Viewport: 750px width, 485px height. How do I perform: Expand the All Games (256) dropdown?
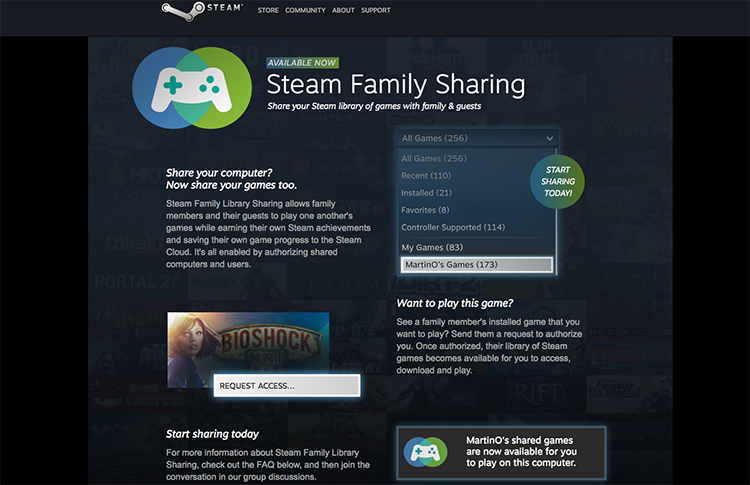pos(477,138)
